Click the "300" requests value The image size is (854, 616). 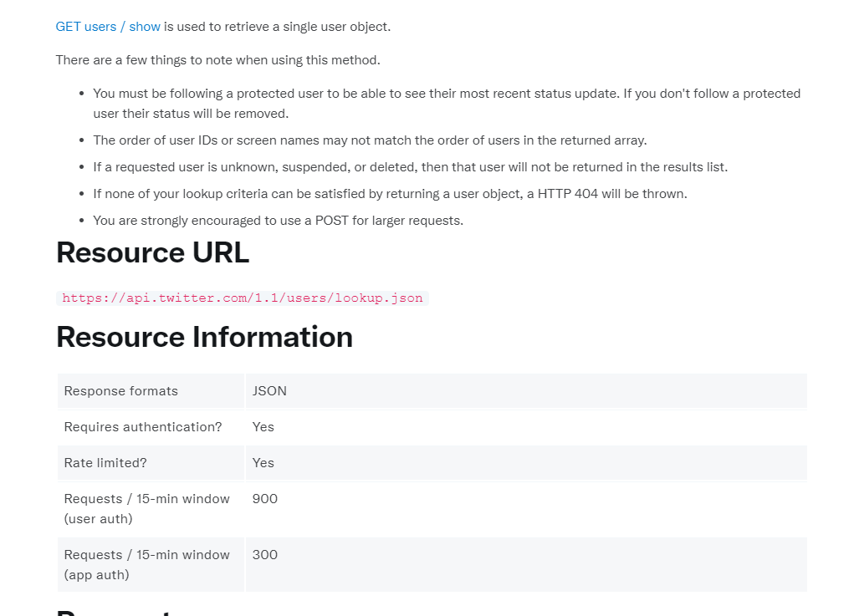(265, 555)
